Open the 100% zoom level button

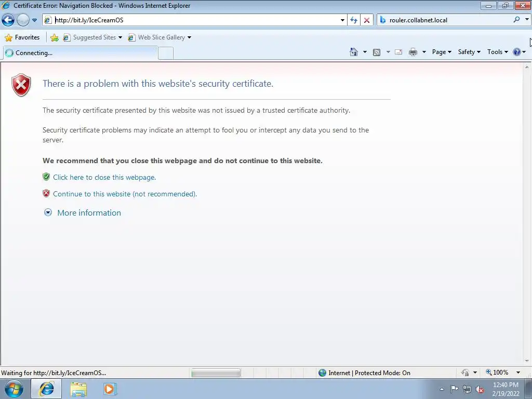tap(497, 373)
